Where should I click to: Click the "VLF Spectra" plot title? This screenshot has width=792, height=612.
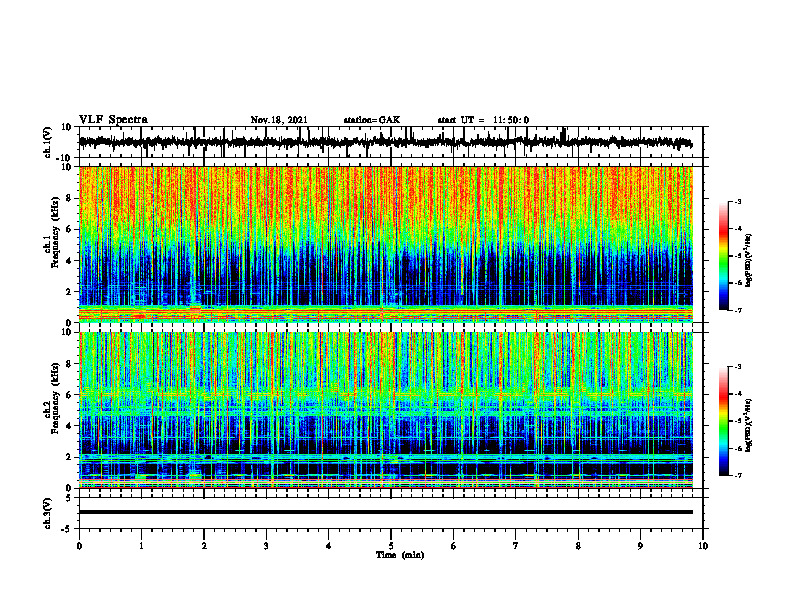(113, 120)
